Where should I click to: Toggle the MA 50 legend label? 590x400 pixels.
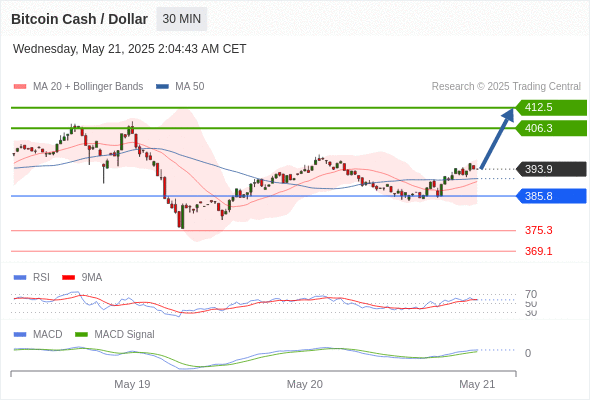(190, 87)
